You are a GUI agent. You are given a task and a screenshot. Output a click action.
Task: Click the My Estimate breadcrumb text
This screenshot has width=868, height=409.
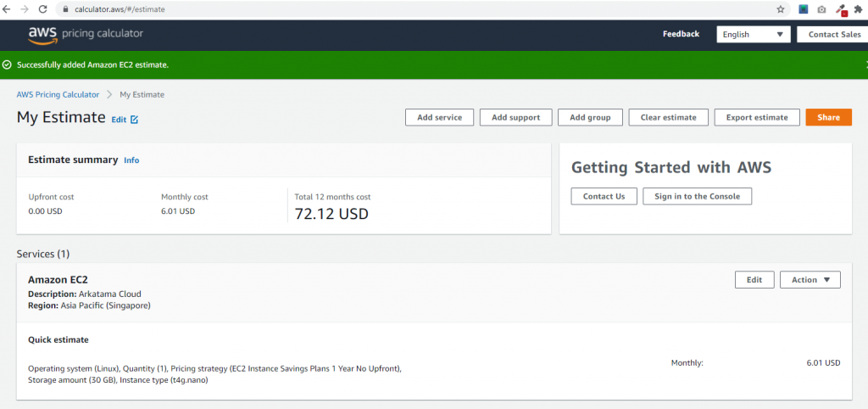pos(142,95)
